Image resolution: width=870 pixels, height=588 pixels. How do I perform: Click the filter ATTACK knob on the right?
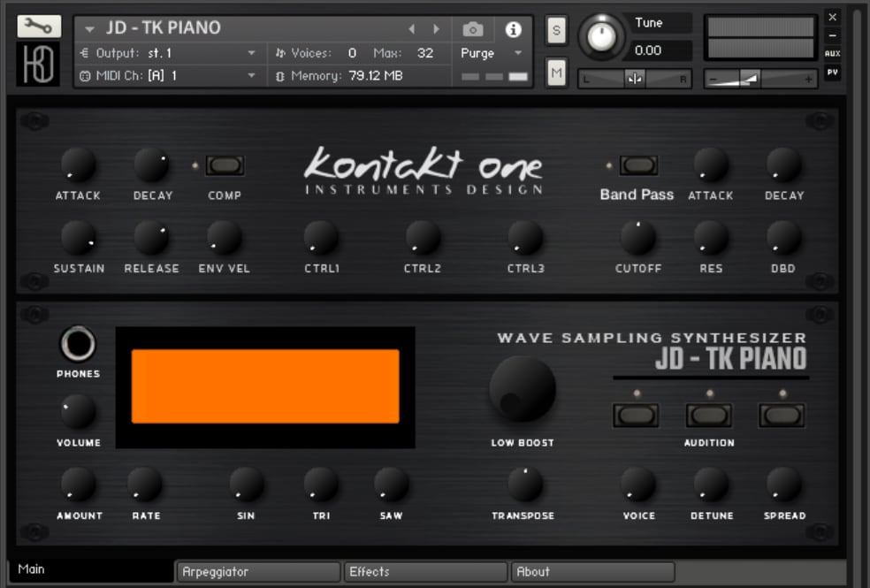pos(711,165)
